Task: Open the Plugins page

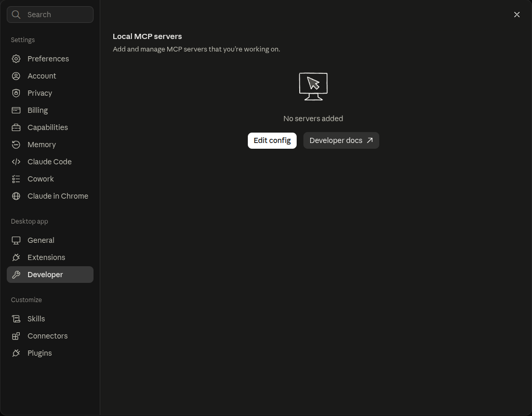Action: click(50, 353)
